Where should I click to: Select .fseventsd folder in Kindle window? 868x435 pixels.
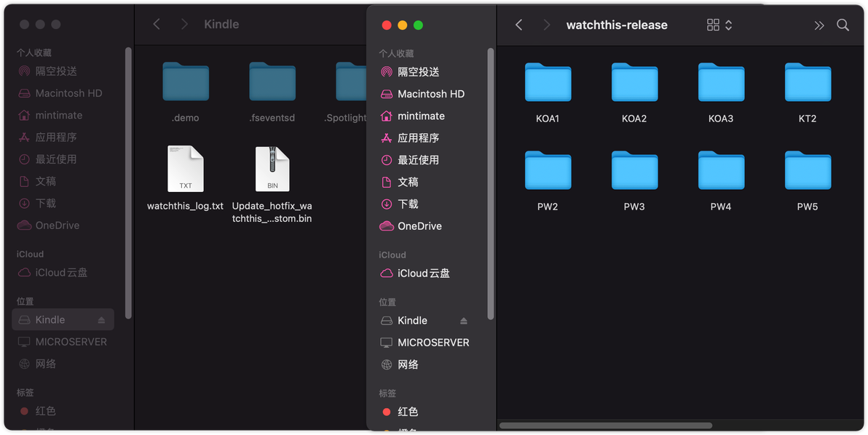272,81
